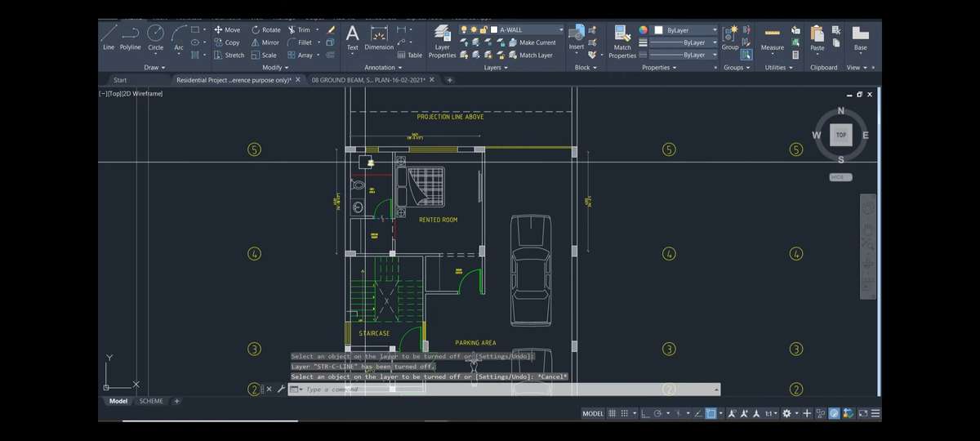This screenshot has height=441, width=980.
Task: Expand the Layers panel
Action: click(x=496, y=68)
